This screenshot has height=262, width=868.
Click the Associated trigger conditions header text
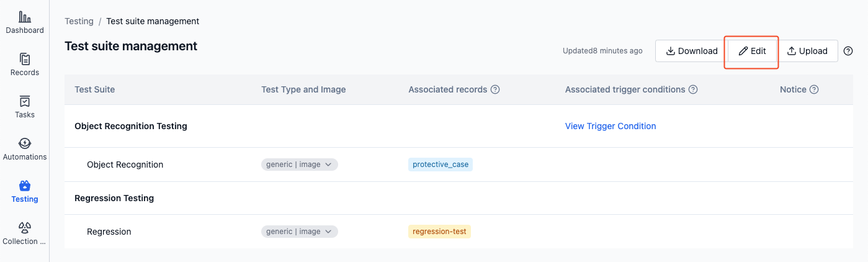coord(625,89)
